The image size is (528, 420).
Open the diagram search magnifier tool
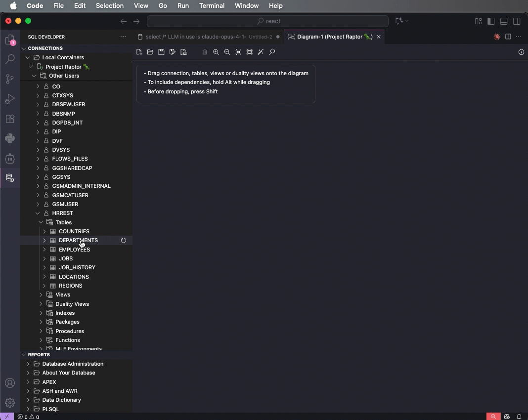pyautogui.click(x=272, y=52)
